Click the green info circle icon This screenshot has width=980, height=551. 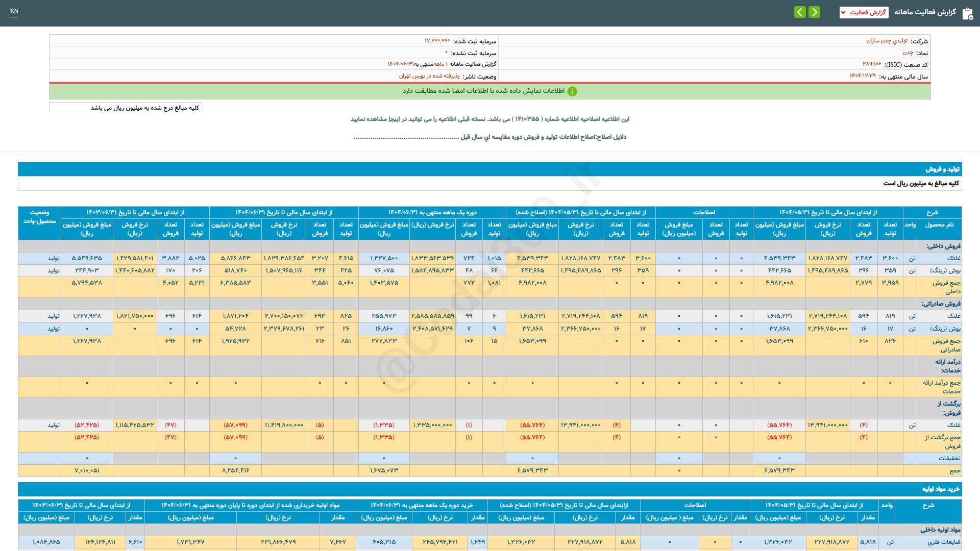572,91
